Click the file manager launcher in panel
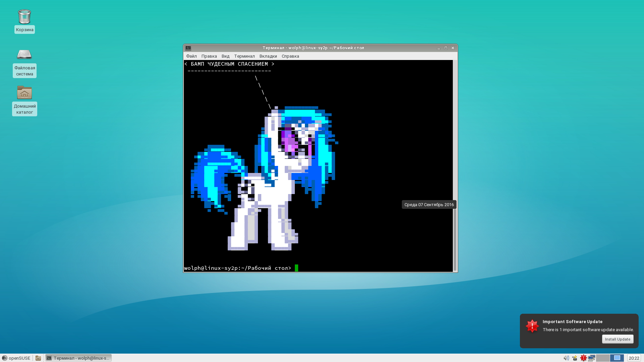The height and width of the screenshot is (362, 644). (x=38, y=358)
